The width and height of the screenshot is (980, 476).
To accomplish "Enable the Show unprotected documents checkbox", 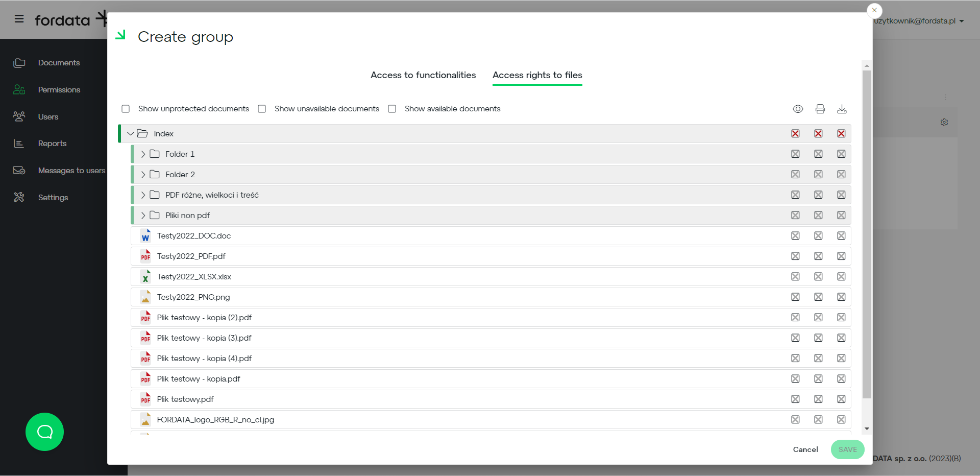I will tap(125, 109).
